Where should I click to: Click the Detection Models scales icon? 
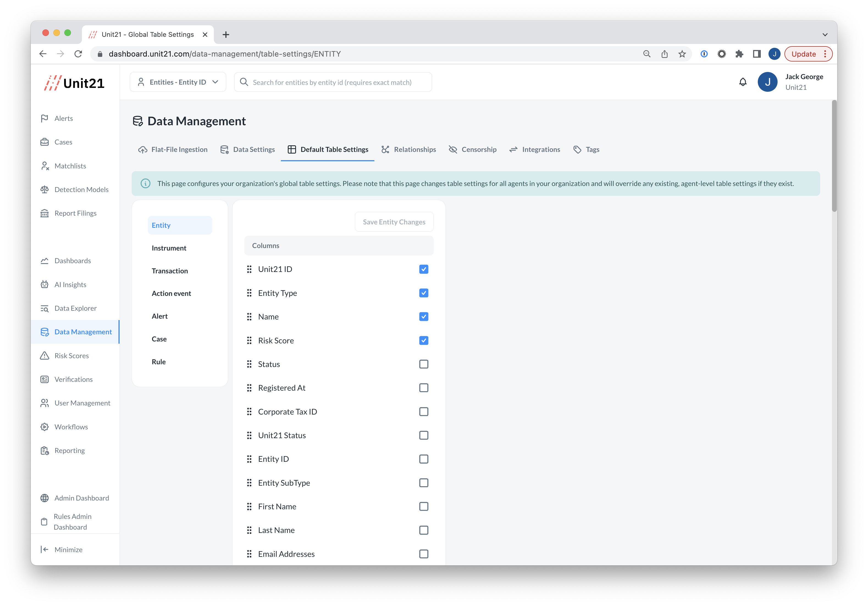coord(45,190)
